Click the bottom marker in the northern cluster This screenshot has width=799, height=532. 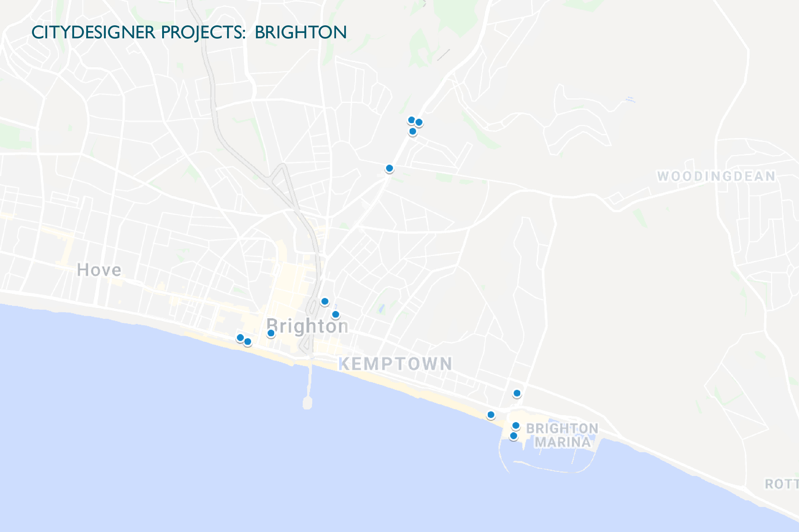click(413, 131)
